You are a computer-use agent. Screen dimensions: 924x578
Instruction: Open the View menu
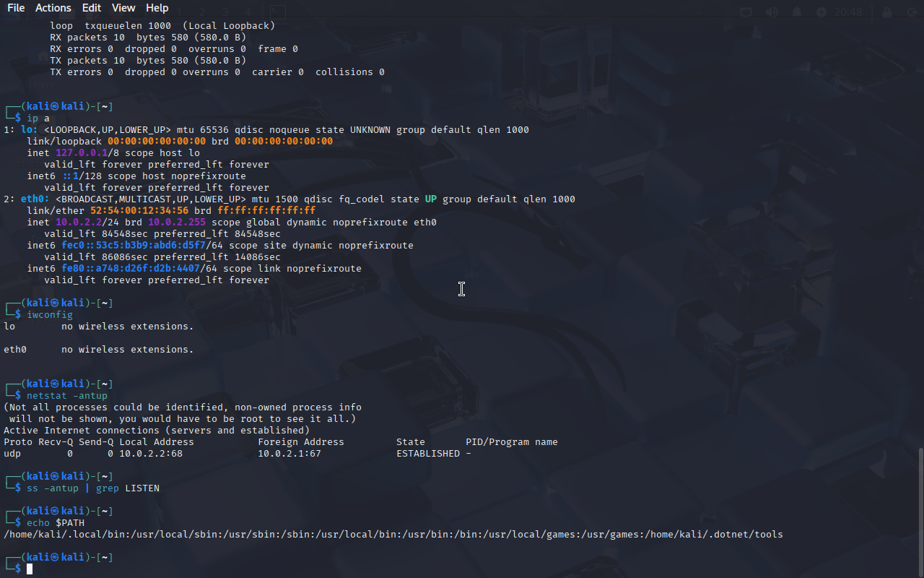[x=123, y=8]
